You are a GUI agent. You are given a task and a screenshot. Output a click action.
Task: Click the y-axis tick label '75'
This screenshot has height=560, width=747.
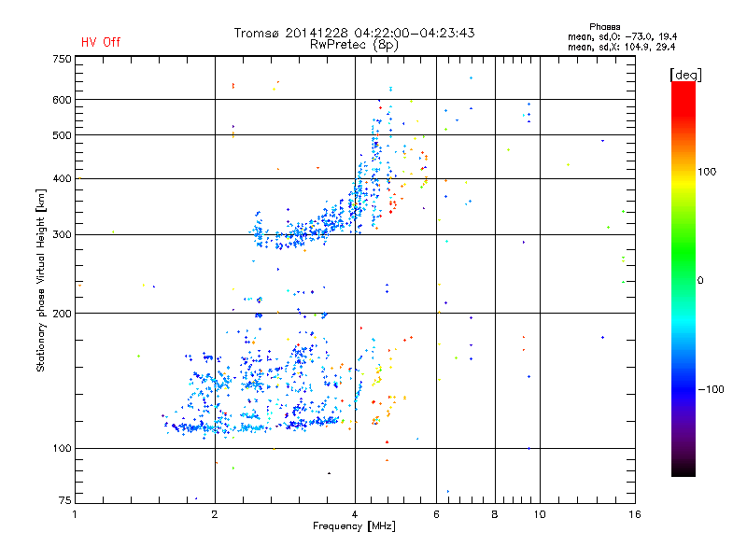(65, 500)
